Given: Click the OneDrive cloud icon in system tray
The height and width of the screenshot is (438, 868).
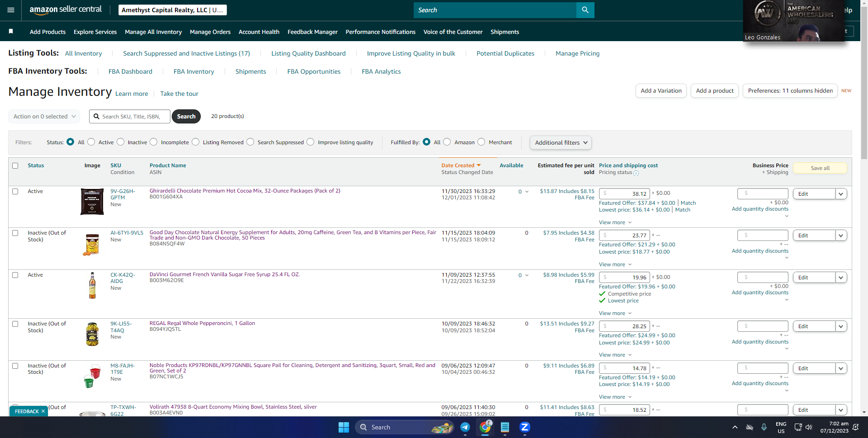Looking at the screenshot, I should point(750,427).
